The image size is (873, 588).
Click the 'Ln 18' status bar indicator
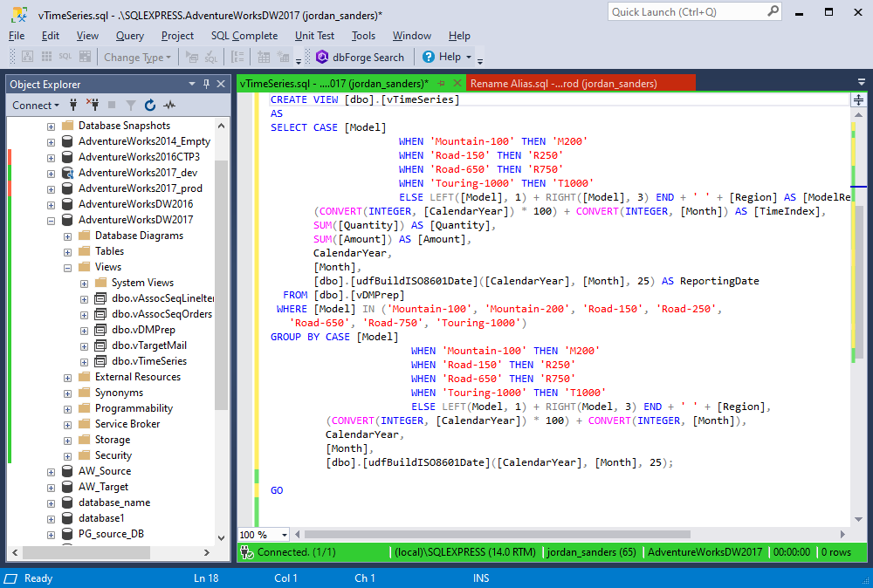pyautogui.click(x=206, y=578)
